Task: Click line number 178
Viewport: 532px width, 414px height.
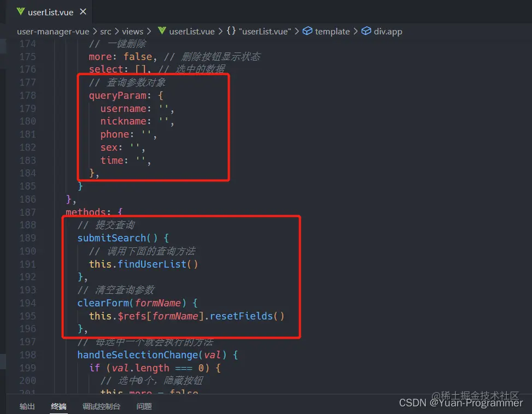Action: pyautogui.click(x=27, y=96)
